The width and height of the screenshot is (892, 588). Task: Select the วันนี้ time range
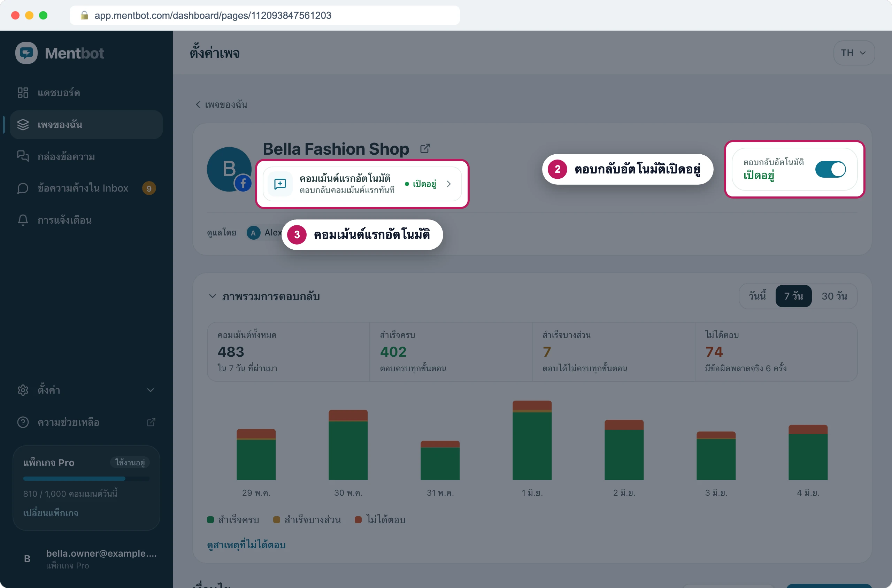tap(758, 296)
